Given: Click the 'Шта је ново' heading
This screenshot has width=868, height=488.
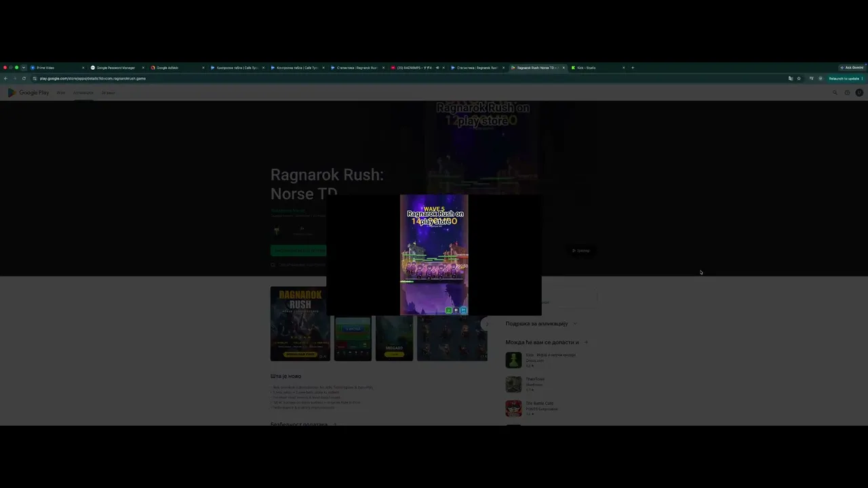Looking at the screenshot, I should click(286, 376).
